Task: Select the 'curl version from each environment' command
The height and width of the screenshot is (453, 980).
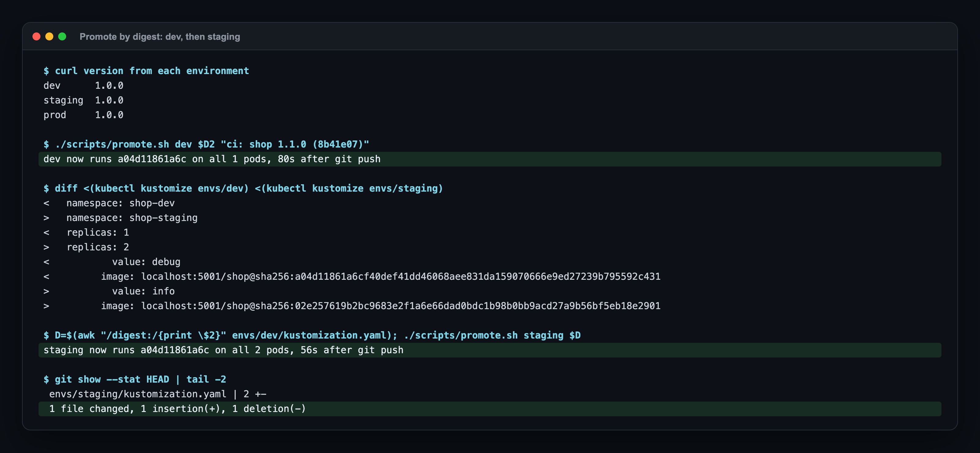Action: tap(146, 71)
